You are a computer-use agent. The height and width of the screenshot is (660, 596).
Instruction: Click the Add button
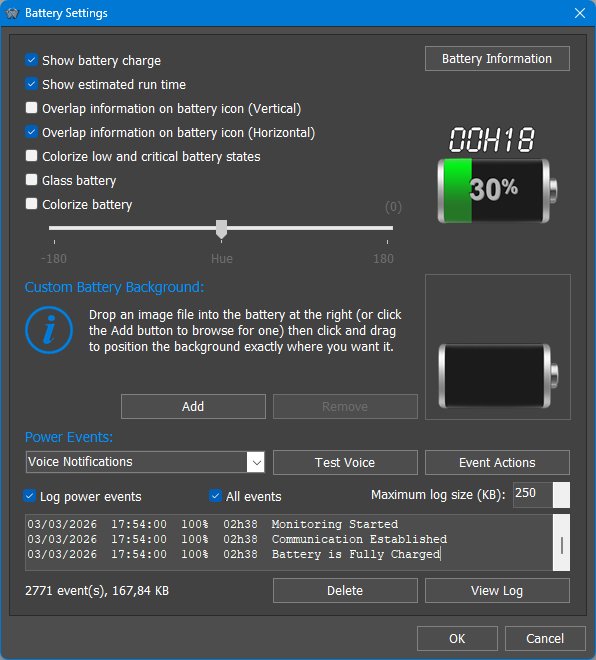193,407
